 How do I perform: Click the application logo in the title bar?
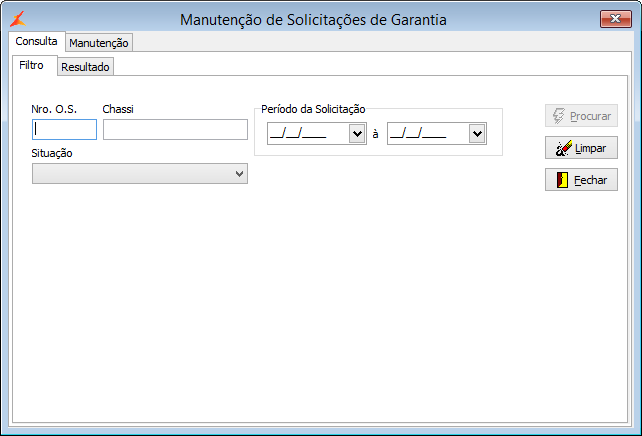tap(17, 19)
